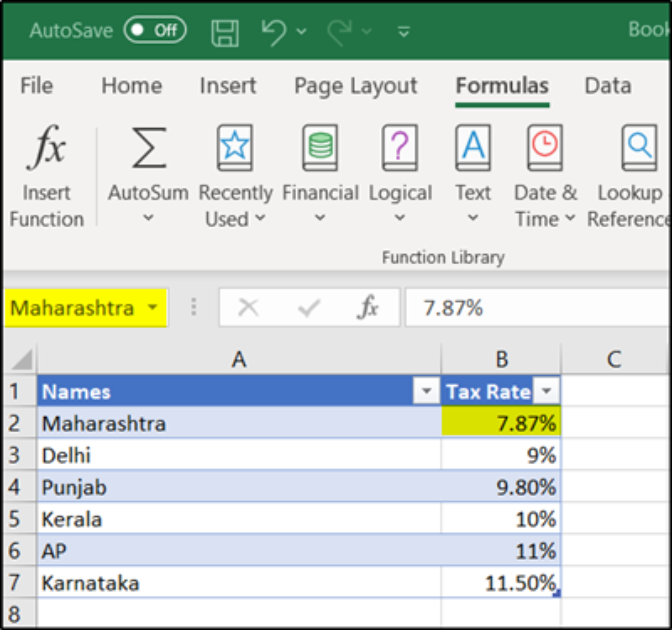The width and height of the screenshot is (672, 630).
Task: Open Recently Used functions star icon
Action: (x=235, y=147)
